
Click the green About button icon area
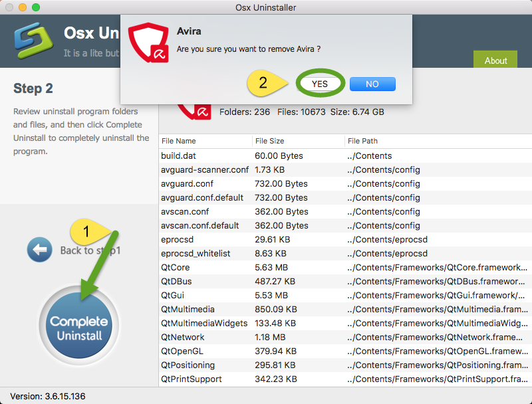coord(495,60)
